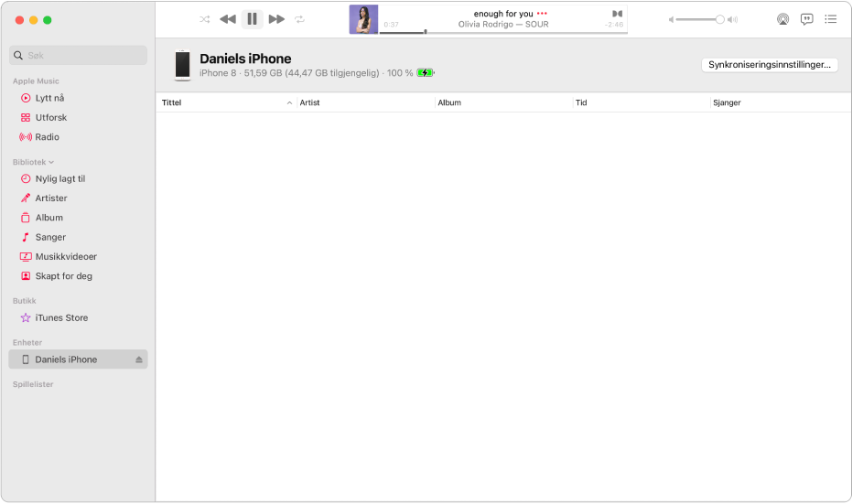852x504 pixels.
Task: Click the max volume speaker icon
Action: click(x=733, y=19)
